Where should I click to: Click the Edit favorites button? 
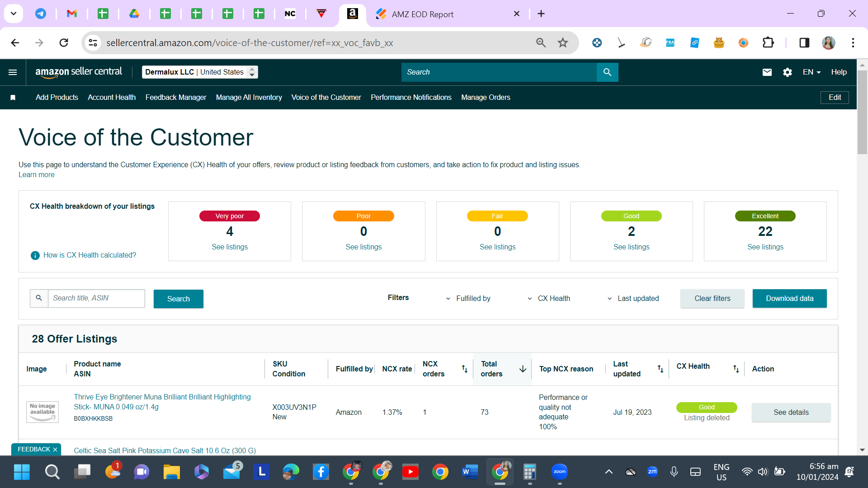pos(835,98)
